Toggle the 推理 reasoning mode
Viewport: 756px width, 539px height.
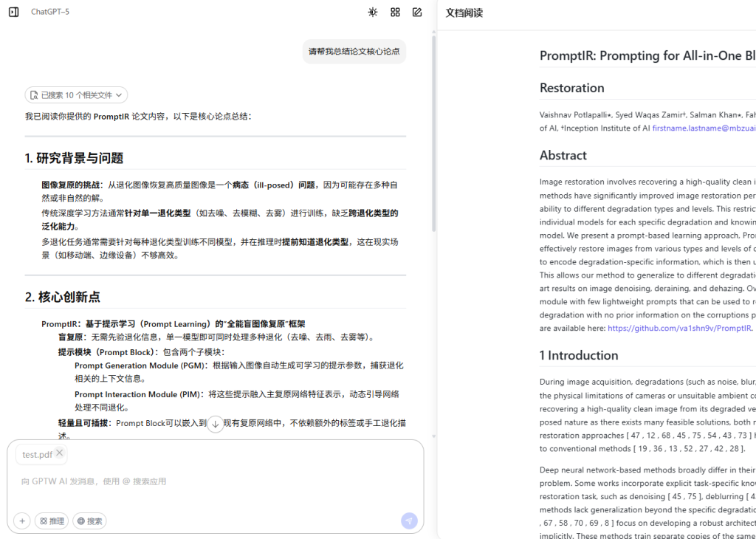[x=51, y=521]
